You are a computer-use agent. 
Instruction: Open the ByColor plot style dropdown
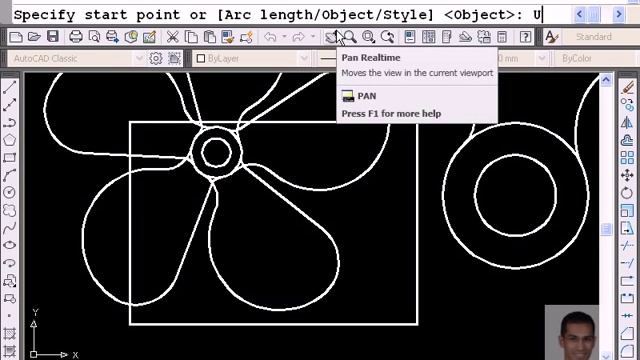[x=597, y=58]
